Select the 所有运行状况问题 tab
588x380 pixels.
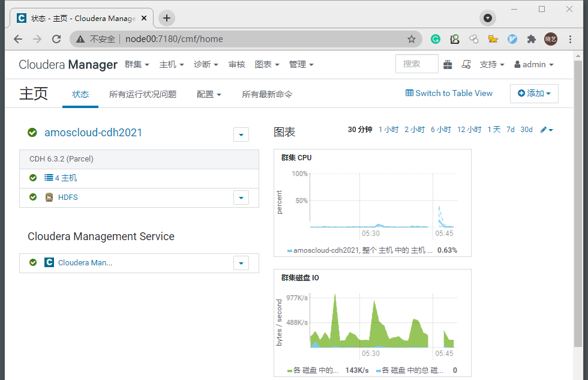143,94
